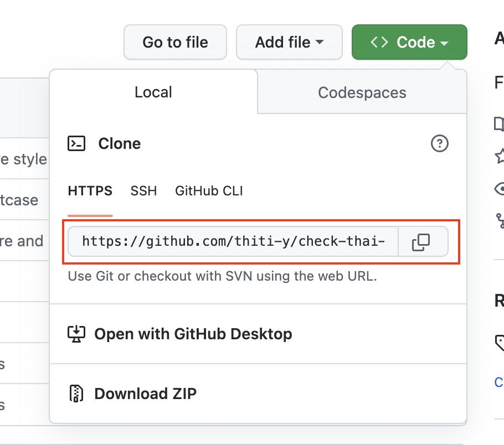Click the Clone terminal icon
This screenshot has height=445, width=504.
point(76,143)
